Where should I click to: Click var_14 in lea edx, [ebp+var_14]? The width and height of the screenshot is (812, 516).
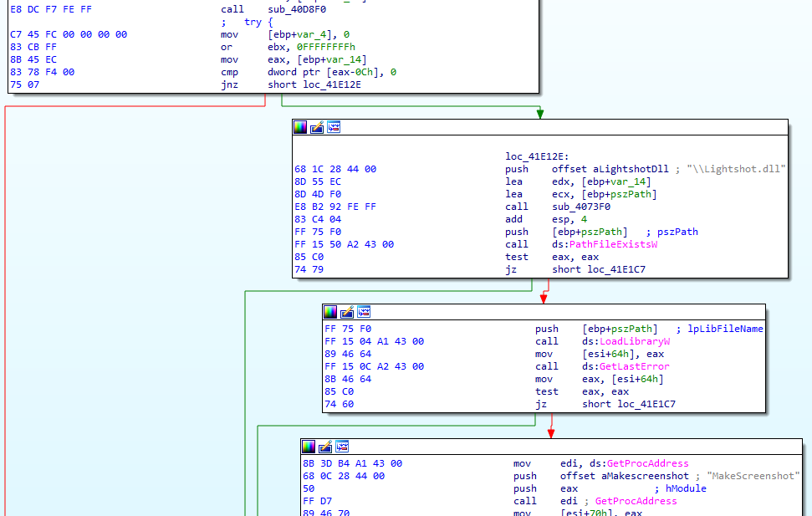coord(628,181)
